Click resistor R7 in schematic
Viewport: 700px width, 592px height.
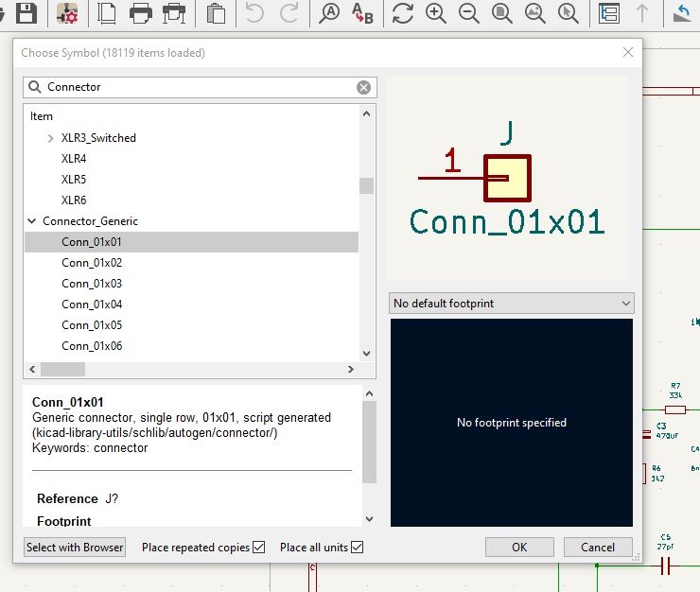(x=675, y=409)
